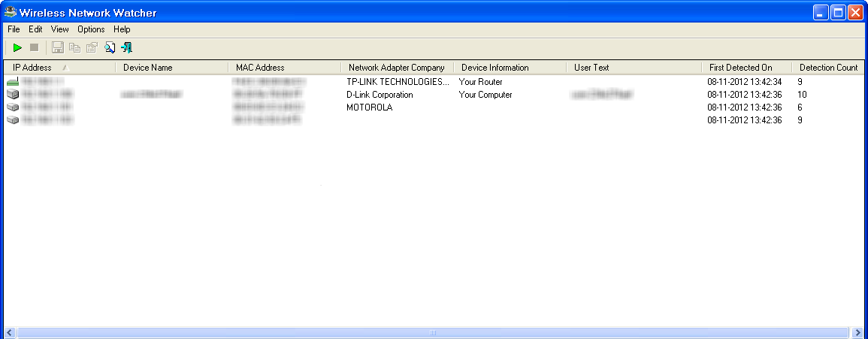Click detection count value 10

click(x=802, y=95)
